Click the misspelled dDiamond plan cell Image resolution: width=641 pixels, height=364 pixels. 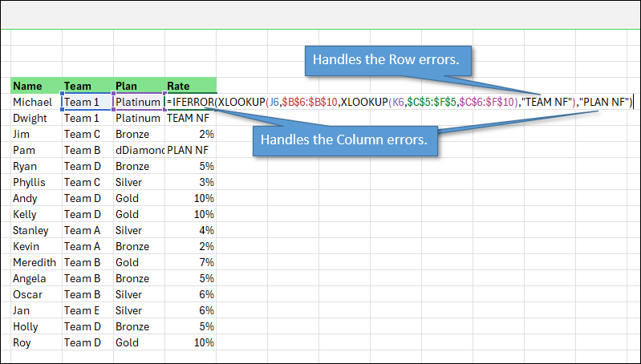(138, 150)
